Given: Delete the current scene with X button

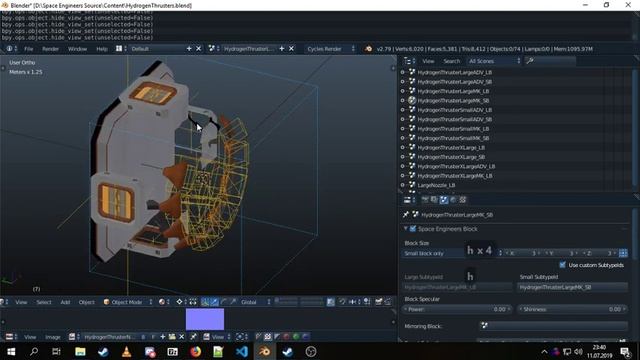Looking at the screenshot, I should tap(291, 49).
